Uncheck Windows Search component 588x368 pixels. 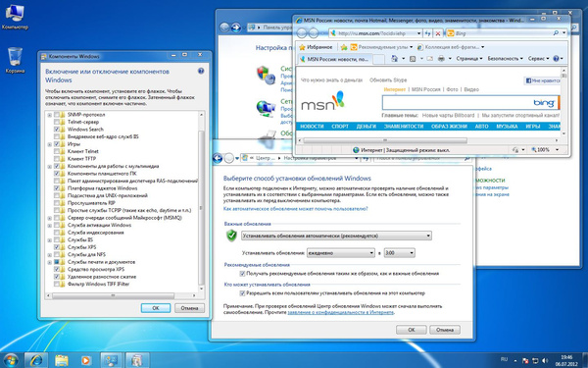(57, 130)
